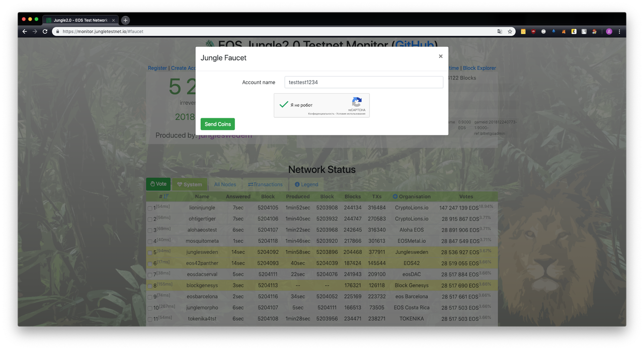Click the green Vote button
The image size is (644, 350).
158,184
